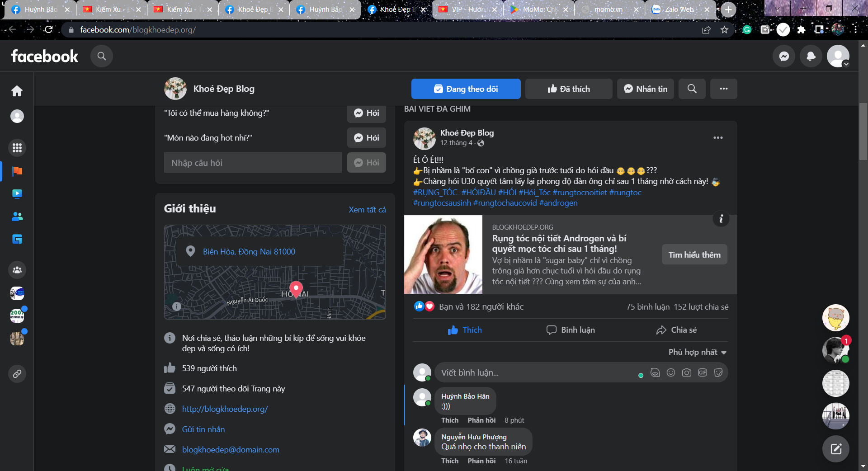Share this page from address bar
The height and width of the screenshot is (471, 868).
pos(706,30)
